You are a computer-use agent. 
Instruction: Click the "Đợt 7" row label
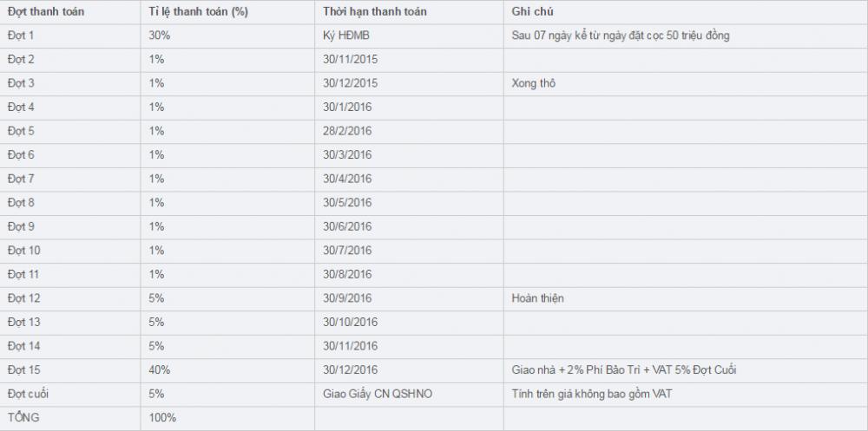click(22, 179)
